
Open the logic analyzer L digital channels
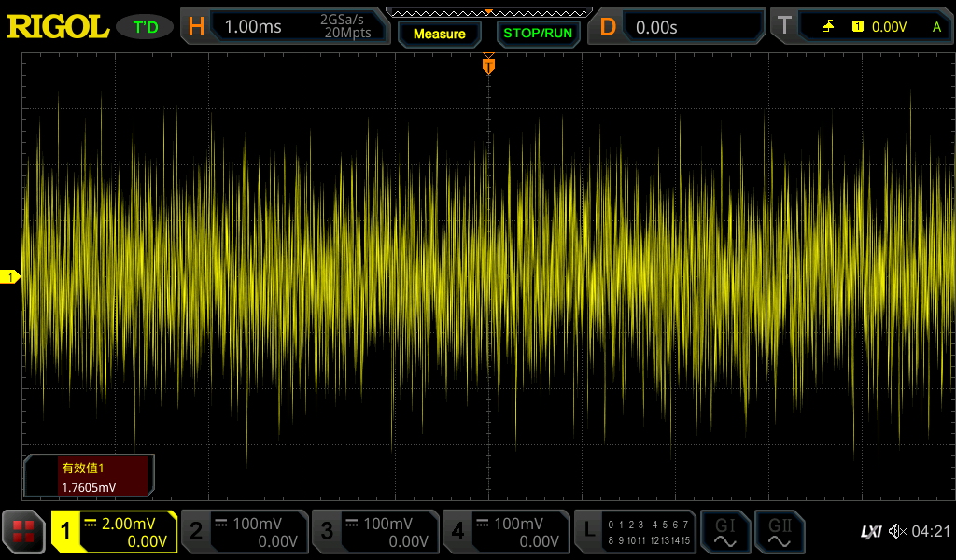(635, 532)
